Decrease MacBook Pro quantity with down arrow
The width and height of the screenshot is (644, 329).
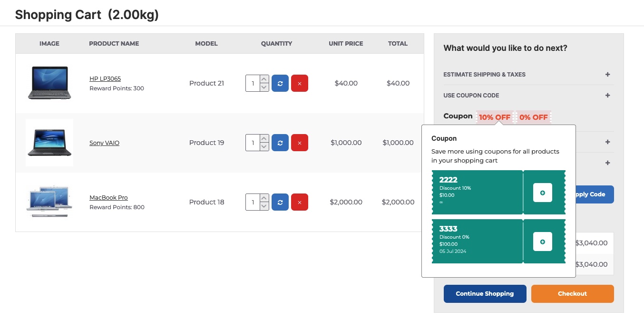(x=264, y=206)
